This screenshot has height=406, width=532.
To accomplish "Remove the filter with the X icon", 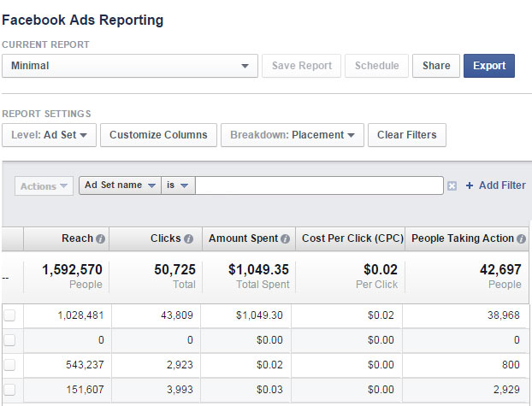I will point(452,185).
